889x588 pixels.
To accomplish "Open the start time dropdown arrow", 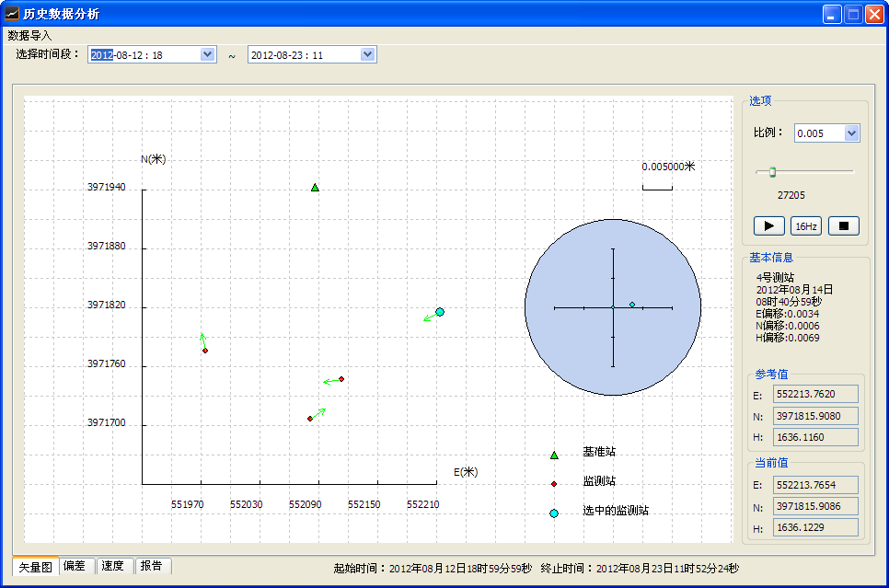I will [x=207, y=54].
